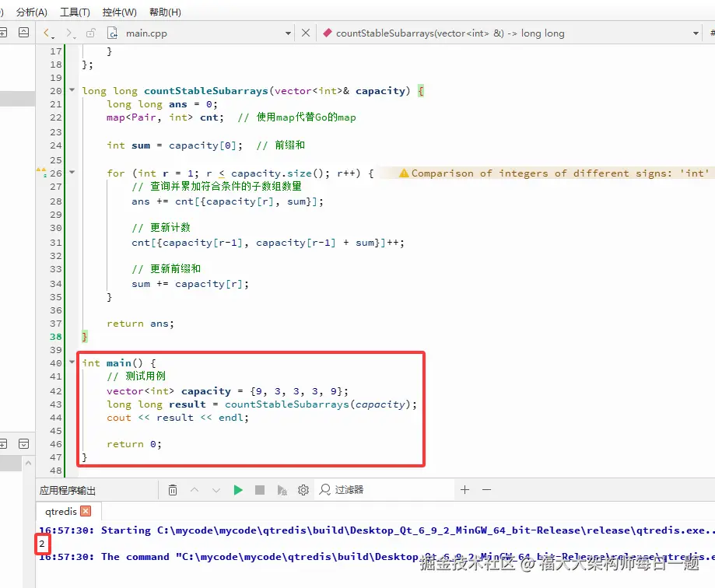Open the 工具(T) menu
Viewport: 715px width, 588px height.
coord(75,12)
